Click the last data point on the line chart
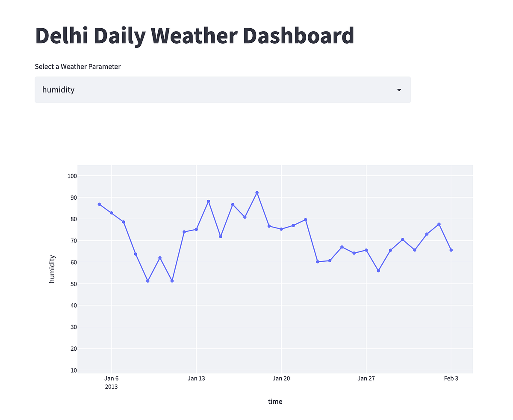 click(451, 250)
